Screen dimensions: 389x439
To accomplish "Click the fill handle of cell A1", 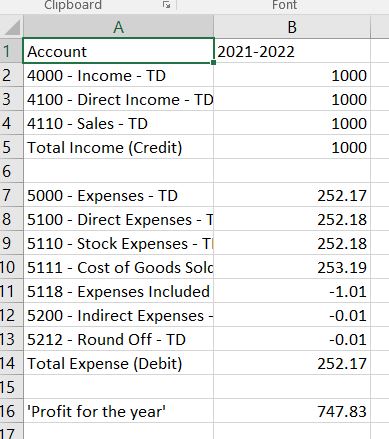I will (x=213, y=62).
